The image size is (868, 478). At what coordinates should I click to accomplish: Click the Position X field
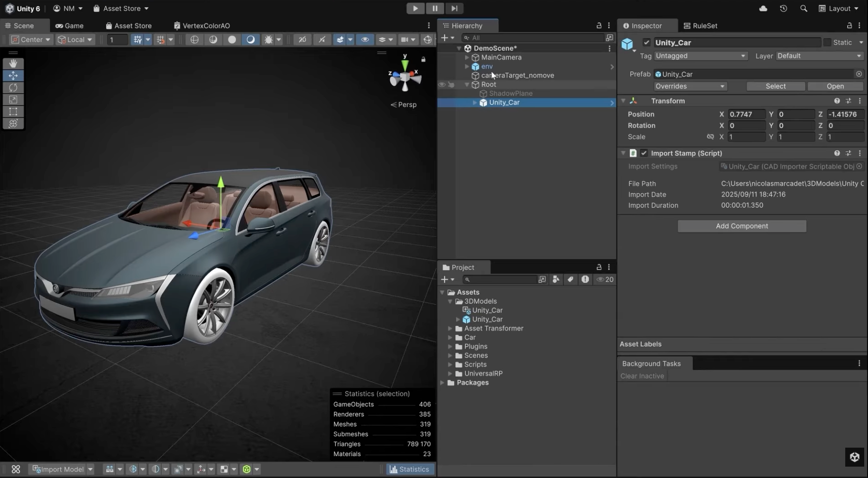(x=747, y=114)
